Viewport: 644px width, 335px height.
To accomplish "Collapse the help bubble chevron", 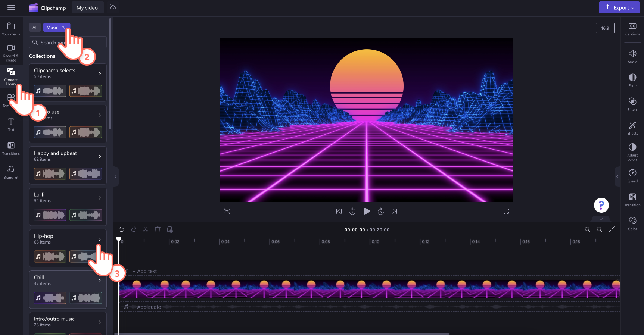I will [601, 219].
